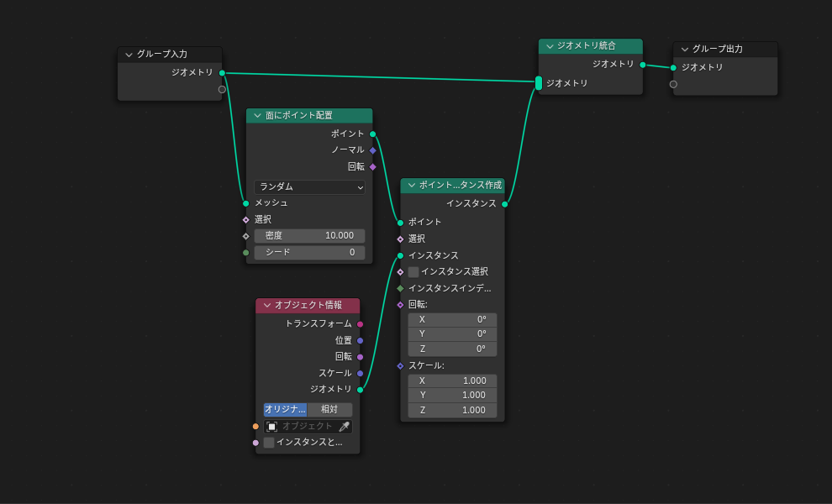Select the 相対 transform space option

329,410
